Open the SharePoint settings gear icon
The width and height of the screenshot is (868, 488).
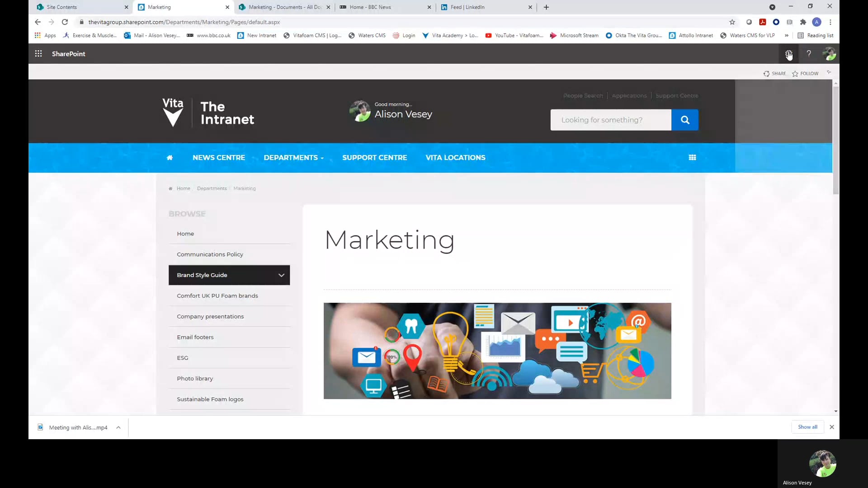point(788,54)
